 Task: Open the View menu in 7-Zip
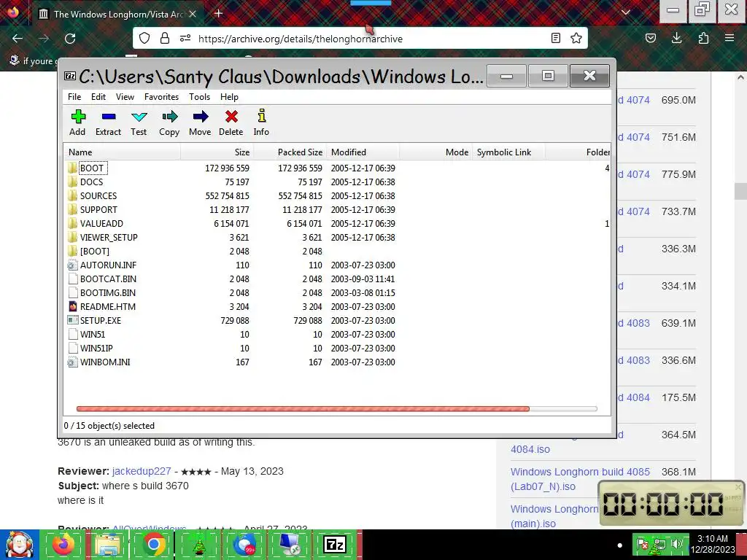click(125, 97)
